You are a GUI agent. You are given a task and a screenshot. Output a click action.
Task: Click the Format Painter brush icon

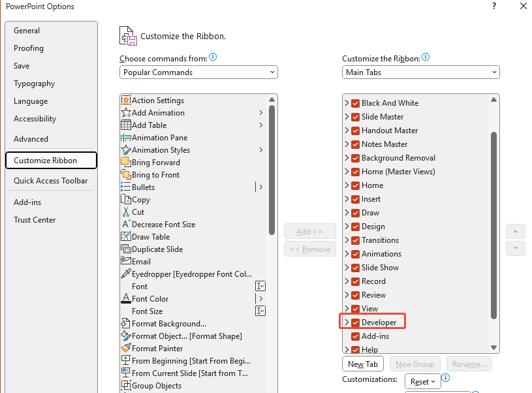click(126, 349)
